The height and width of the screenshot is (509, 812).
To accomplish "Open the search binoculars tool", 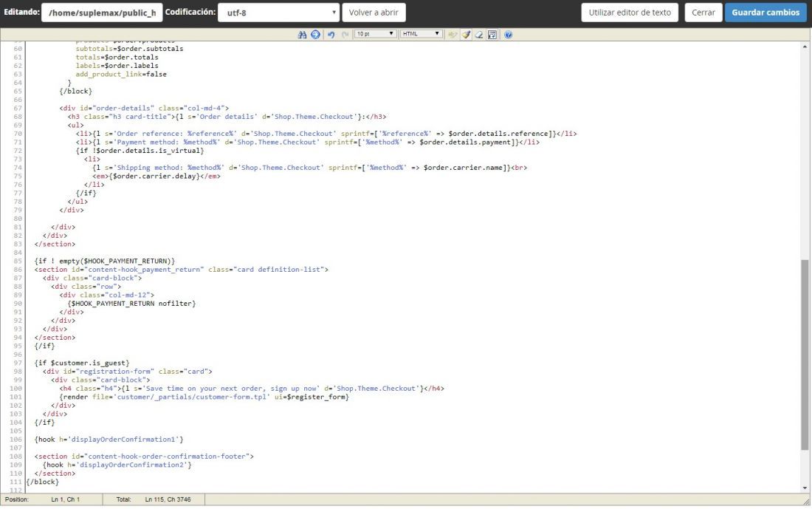I will click(x=302, y=35).
